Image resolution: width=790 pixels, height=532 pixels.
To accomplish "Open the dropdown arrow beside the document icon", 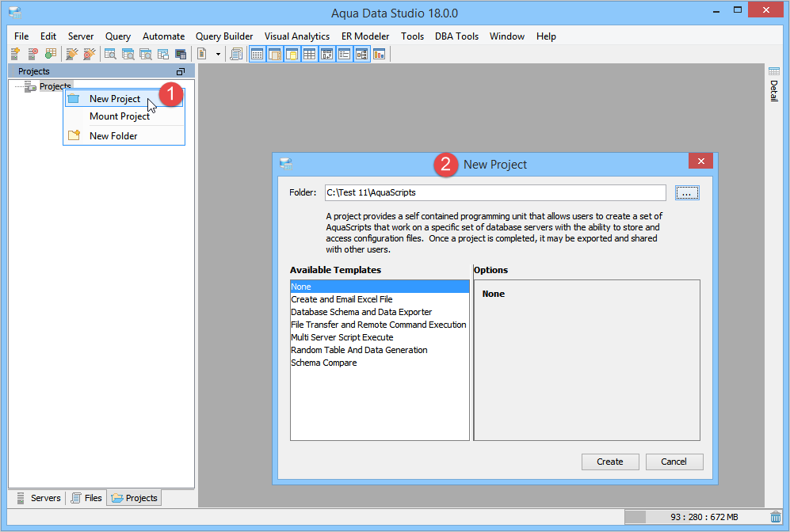I will [x=218, y=55].
